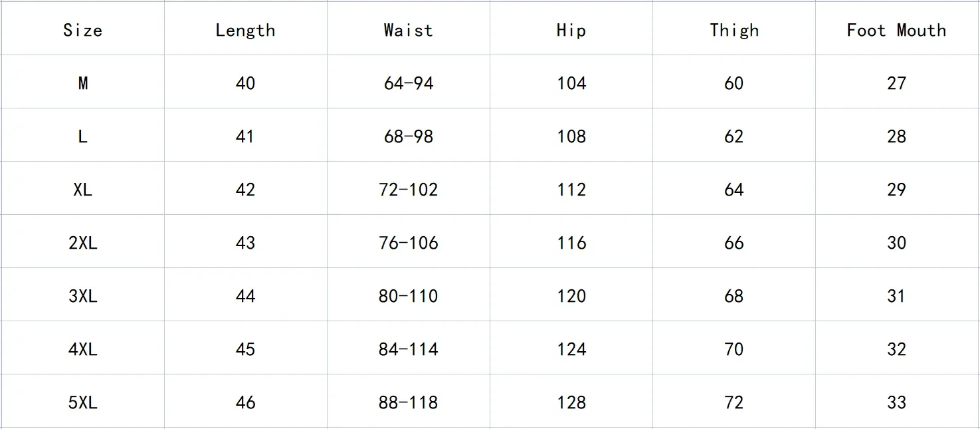Select the Foot Mouth header cell
This screenshot has width=980, height=429.
tap(896, 30)
